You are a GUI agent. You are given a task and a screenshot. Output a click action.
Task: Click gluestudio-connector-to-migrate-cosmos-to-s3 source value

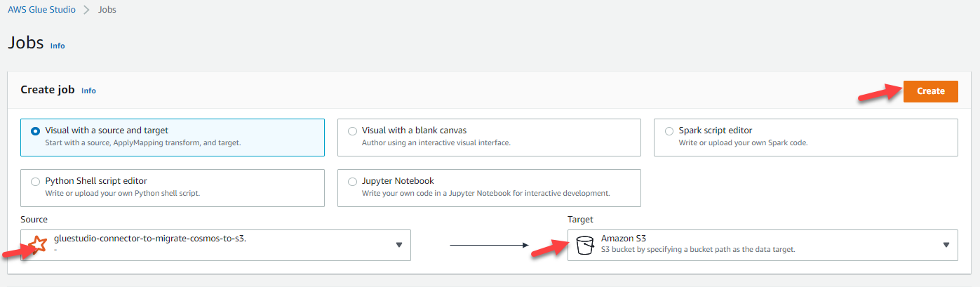[150, 239]
